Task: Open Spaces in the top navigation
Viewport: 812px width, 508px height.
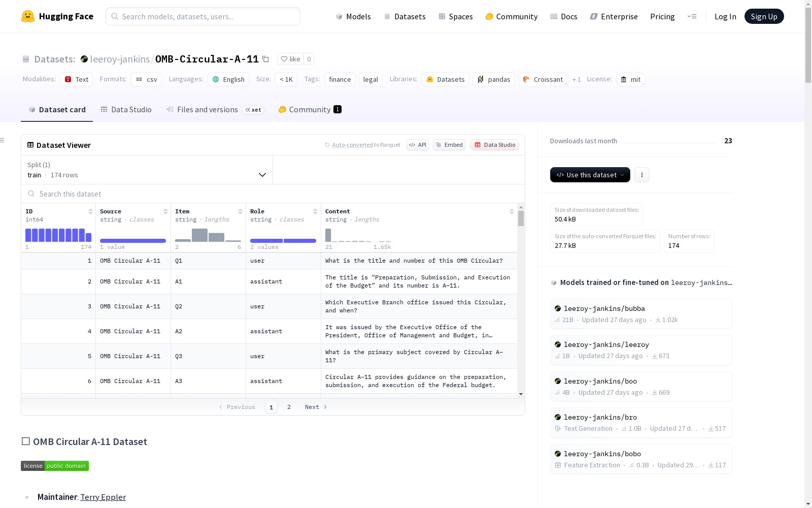Action: pyautogui.click(x=455, y=16)
